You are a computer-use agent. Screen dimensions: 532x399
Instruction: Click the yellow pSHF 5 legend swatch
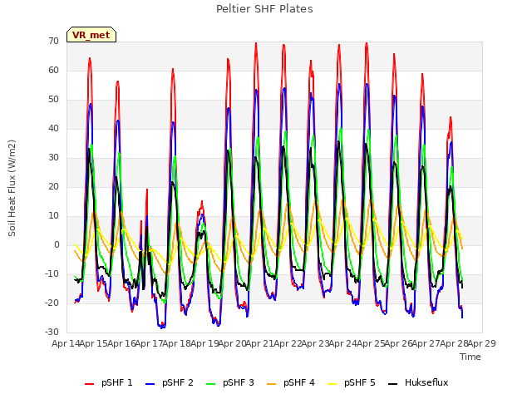(332, 384)
